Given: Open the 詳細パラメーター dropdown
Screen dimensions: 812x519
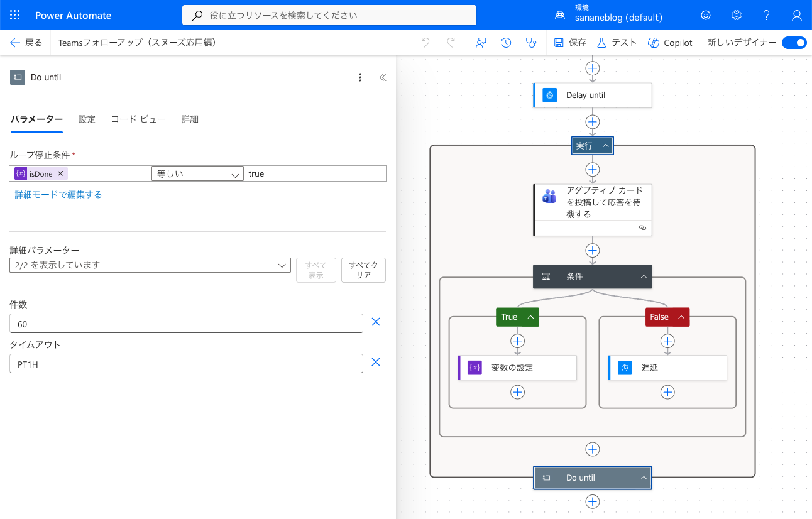Looking at the screenshot, I should [150, 265].
